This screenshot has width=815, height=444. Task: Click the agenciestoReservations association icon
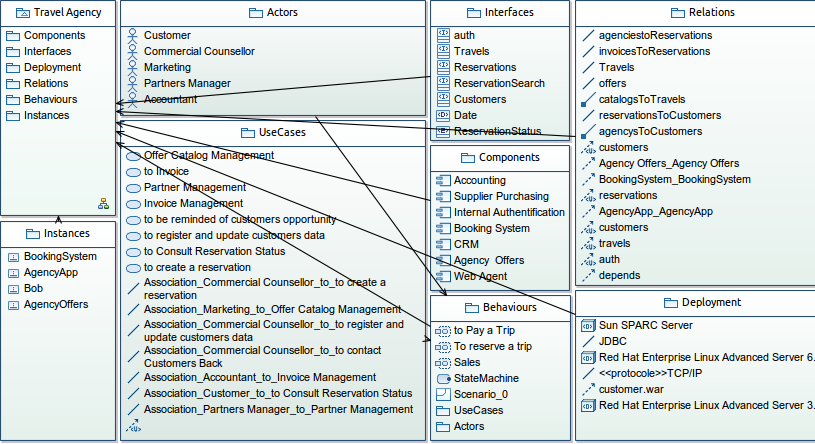(588, 36)
